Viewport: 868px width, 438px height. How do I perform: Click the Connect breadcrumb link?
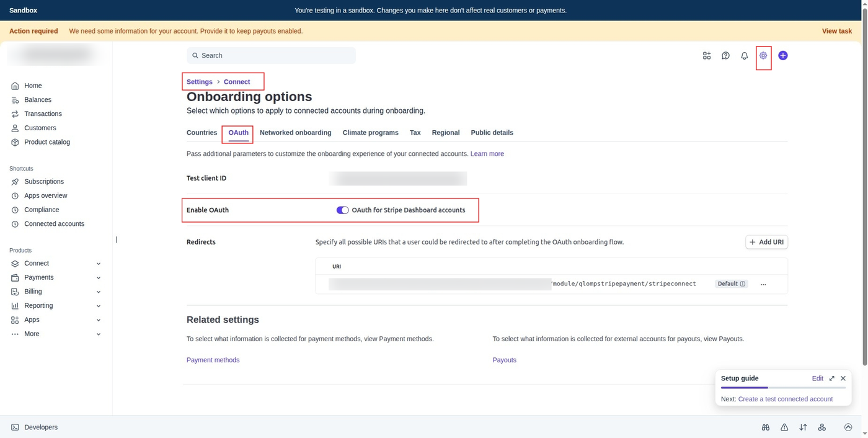237,82
